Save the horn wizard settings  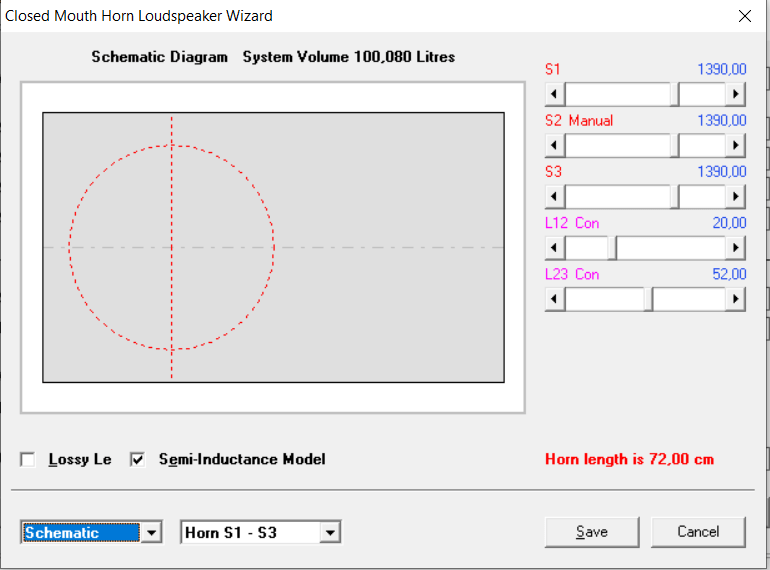click(x=592, y=532)
